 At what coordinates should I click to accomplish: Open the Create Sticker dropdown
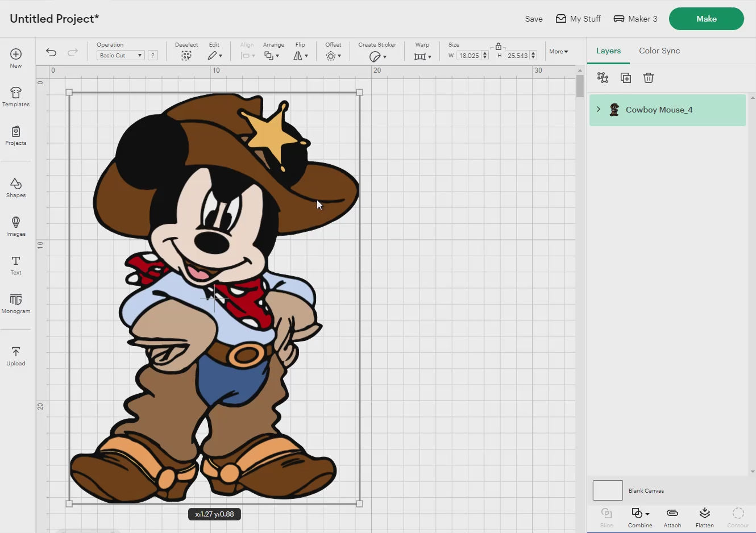click(x=377, y=56)
